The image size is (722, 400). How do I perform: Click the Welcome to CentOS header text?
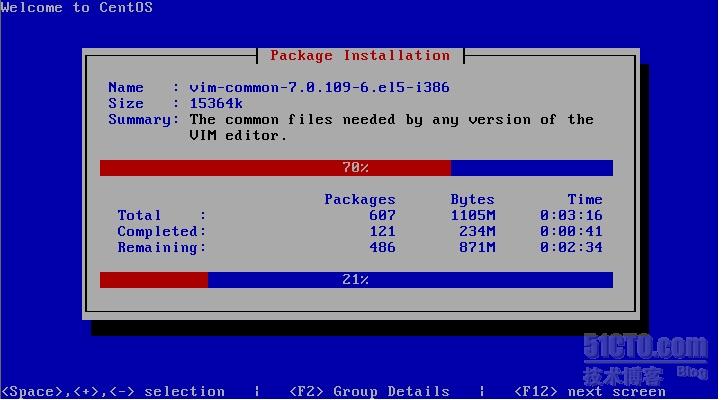(x=77, y=8)
